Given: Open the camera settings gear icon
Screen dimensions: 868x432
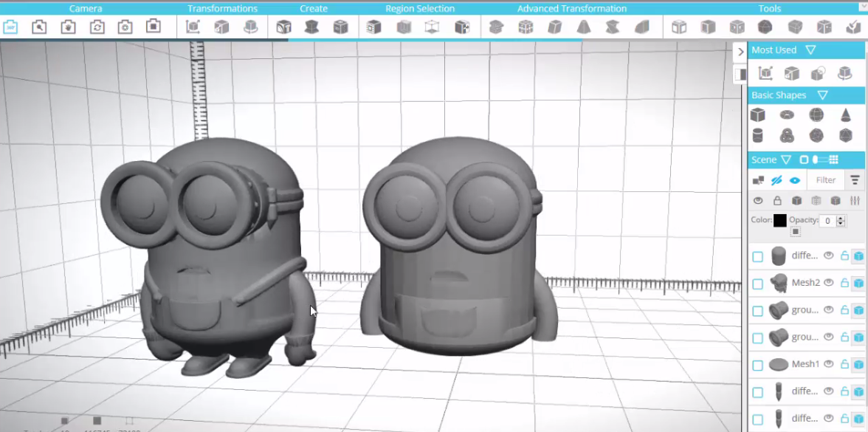Looking at the screenshot, I should [125, 27].
